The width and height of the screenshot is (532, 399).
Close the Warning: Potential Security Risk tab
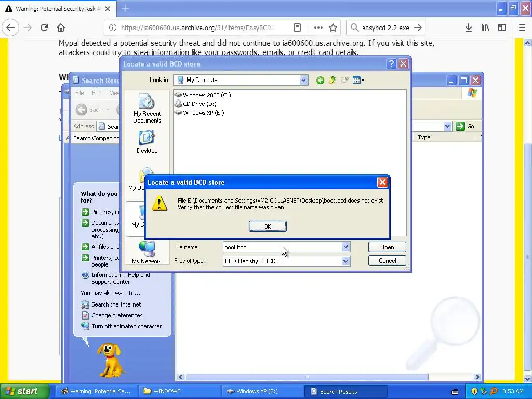(108, 9)
